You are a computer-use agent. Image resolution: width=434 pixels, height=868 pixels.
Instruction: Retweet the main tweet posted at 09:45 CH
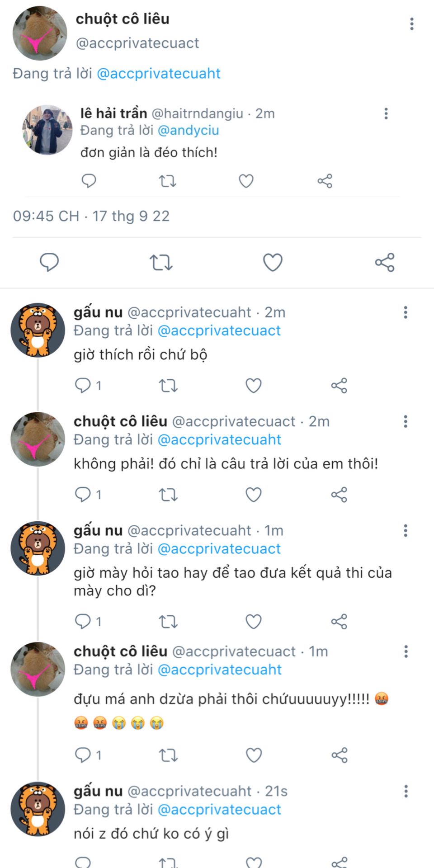click(x=161, y=262)
